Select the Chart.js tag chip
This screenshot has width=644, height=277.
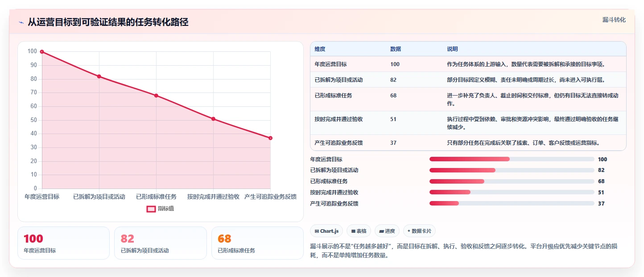[x=326, y=231]
